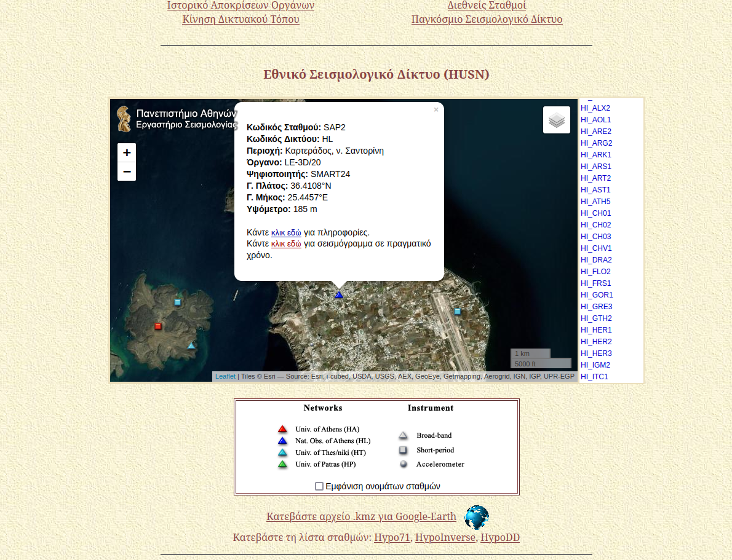Select station HI_GOR1 in list
The height and width of the screenshot is (560, 732).
point(597,294)
